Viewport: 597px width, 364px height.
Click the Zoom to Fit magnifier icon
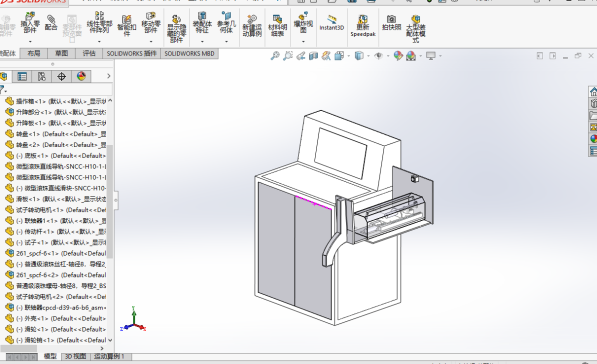tap(275, 56)
